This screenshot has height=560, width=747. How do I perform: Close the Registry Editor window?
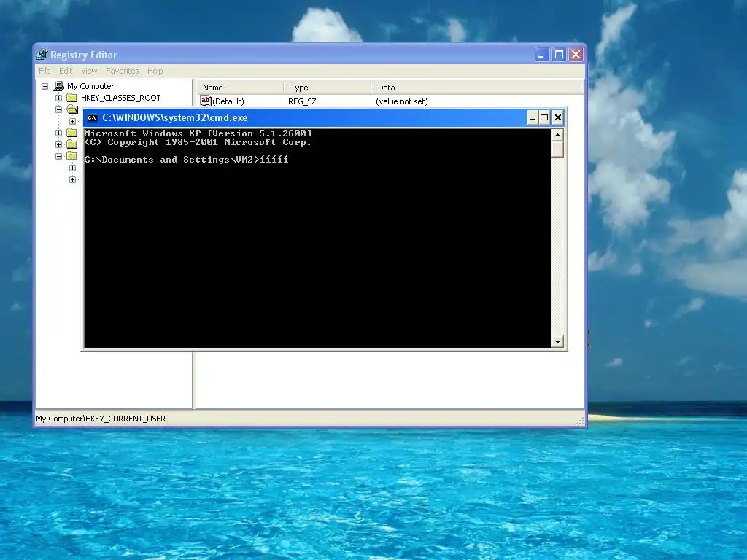click(x=576, y=55)
